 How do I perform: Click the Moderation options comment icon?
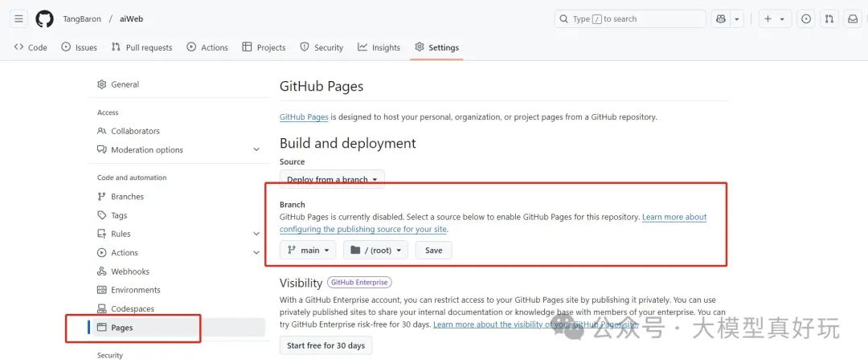(102, 150)
